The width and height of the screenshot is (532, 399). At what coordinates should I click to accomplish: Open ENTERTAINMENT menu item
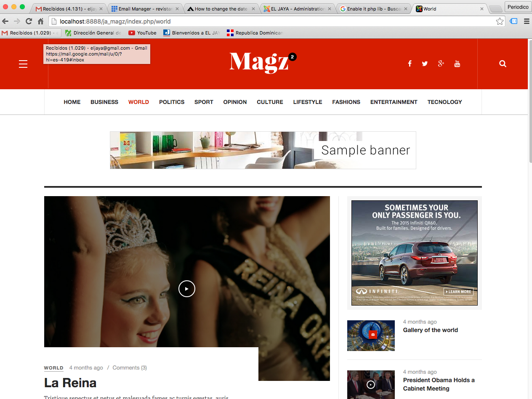[394, 102]
